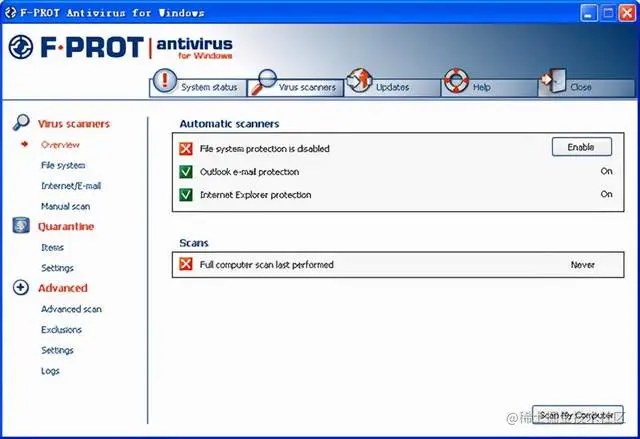The image size is (640, 439).
Task: Minimize the F-PROT Antivirus window
Action: pos(588,13)
